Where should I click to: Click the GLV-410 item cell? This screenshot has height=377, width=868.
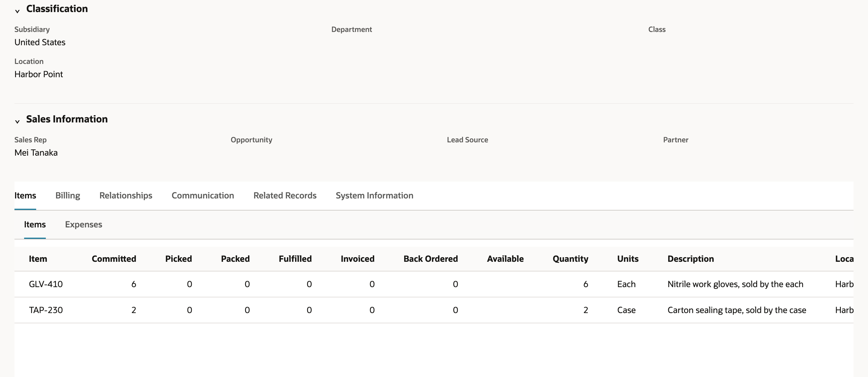(46, 284)
